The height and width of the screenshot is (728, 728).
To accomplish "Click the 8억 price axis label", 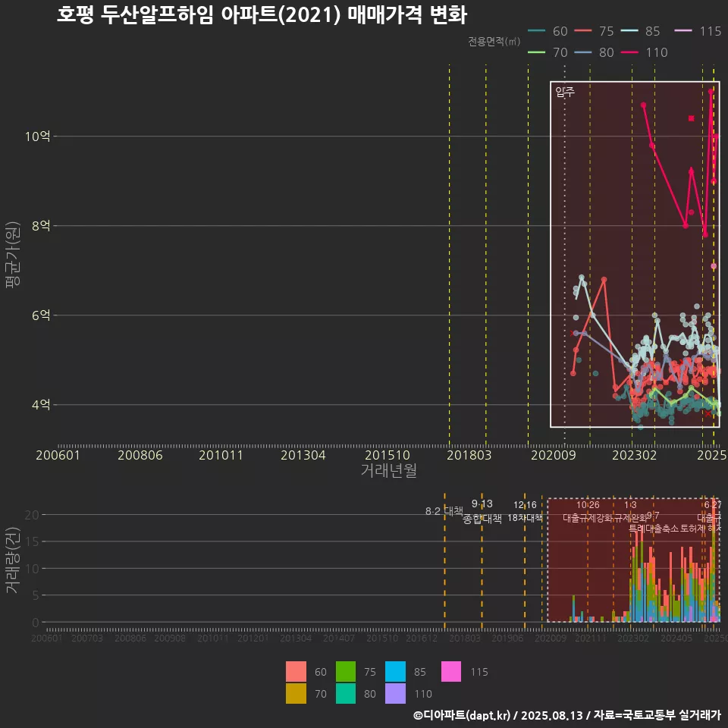I will 41,226.
